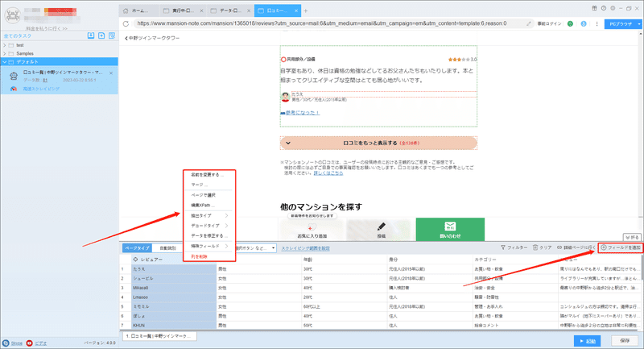
Task: Click the import task icon in sidebar header
Action: (91, 35)
